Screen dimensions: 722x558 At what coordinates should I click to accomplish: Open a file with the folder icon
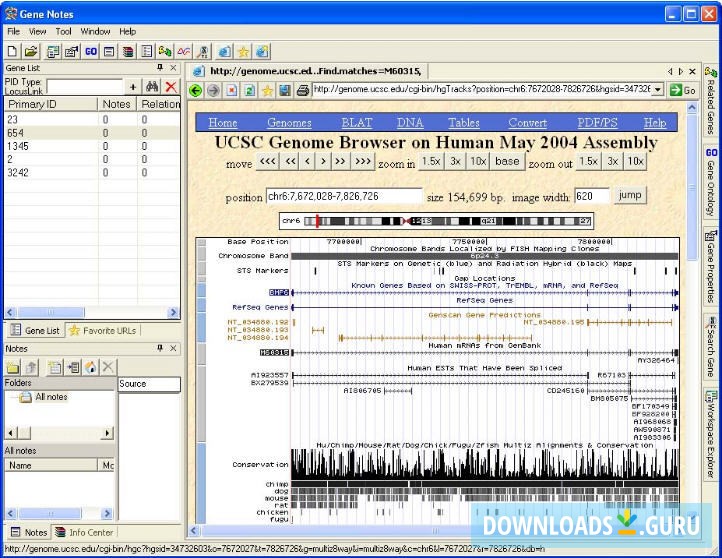[31, 51]
